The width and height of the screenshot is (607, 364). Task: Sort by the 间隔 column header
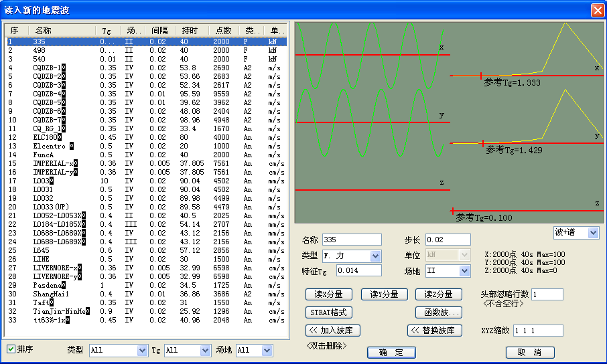(159, 31)
